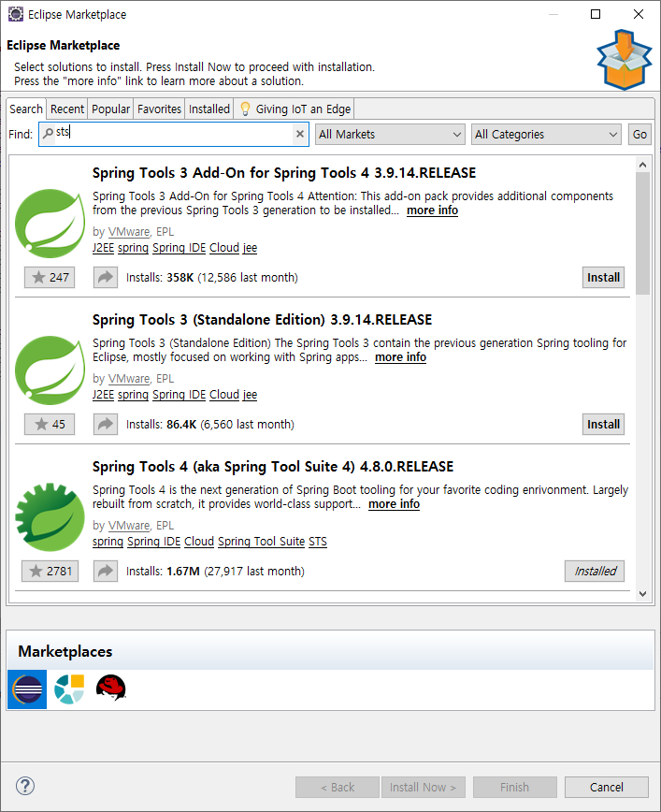Click Cloud tag under Spring Tools 3 Add-On

pyautogui.click(x=224, y=248)
